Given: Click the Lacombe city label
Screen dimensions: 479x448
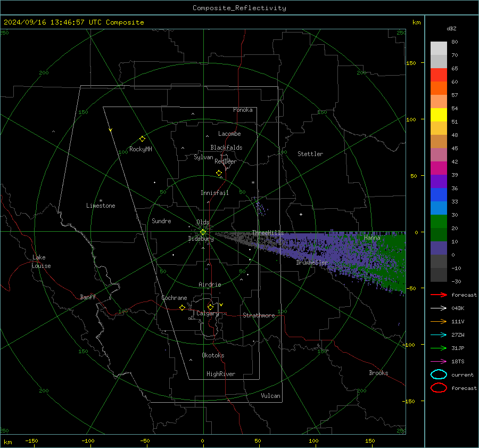Looking at the screenshot, I should point(229,134).
